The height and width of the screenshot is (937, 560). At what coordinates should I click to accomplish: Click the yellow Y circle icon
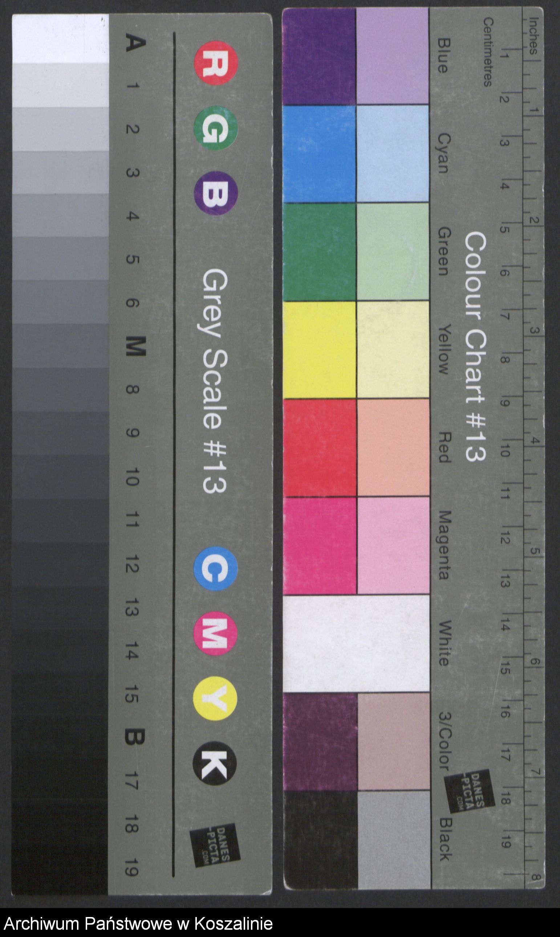point(215,698)
